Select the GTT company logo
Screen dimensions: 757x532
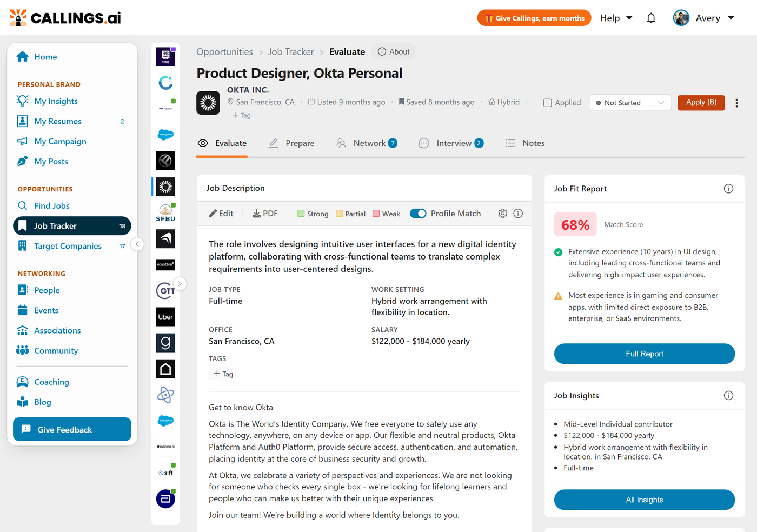click(x=165, y=291)
